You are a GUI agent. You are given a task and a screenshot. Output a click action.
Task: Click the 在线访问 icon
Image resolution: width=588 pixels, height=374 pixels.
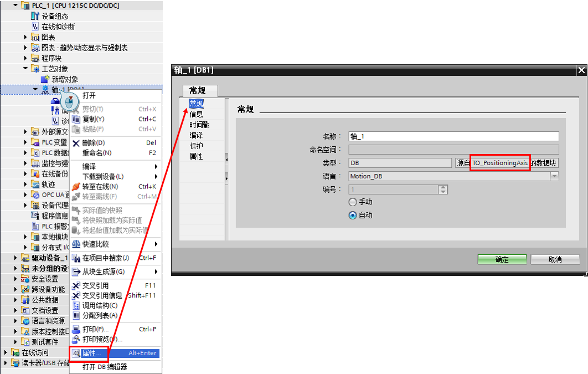point(16,352)
